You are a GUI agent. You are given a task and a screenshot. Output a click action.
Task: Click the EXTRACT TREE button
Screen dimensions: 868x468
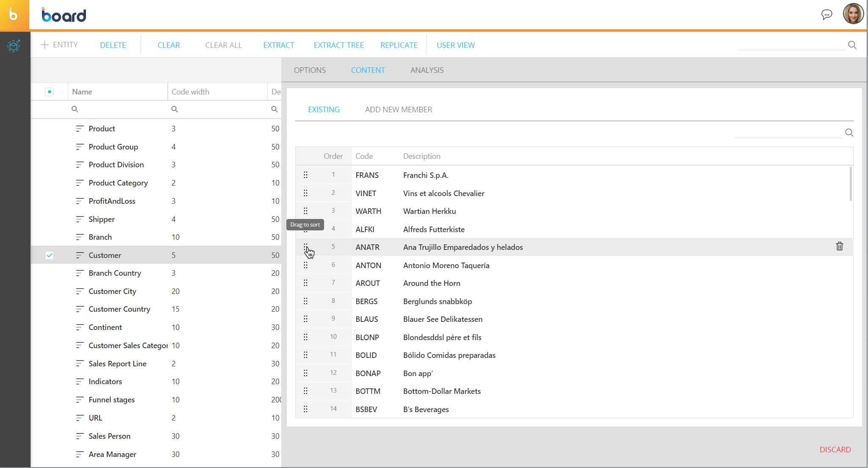click(338, 45)
